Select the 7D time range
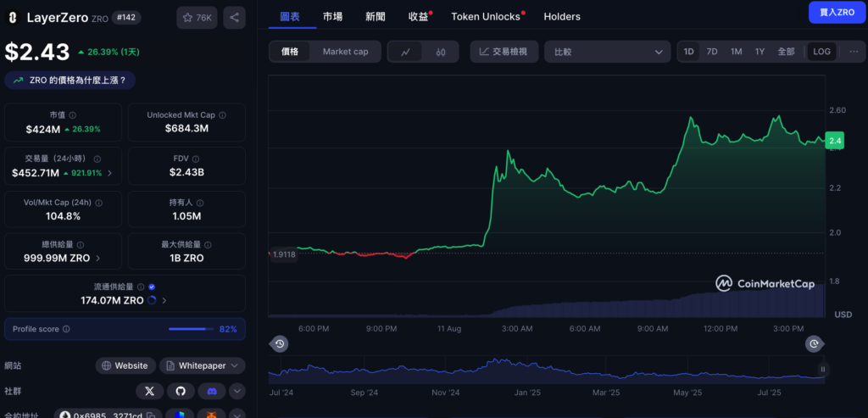This screenshot has width=868, height=418. tap(712, 52)
